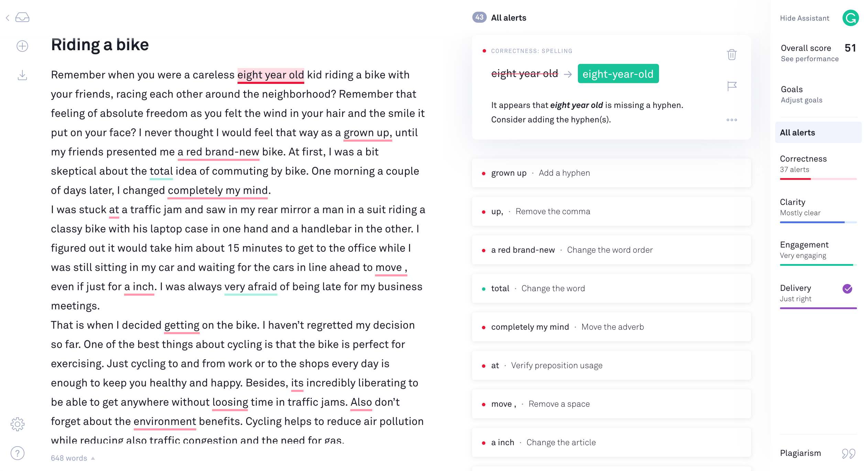Select the All alerts view
The width and height of the screenshot is (868, 471).
point(798,132)
